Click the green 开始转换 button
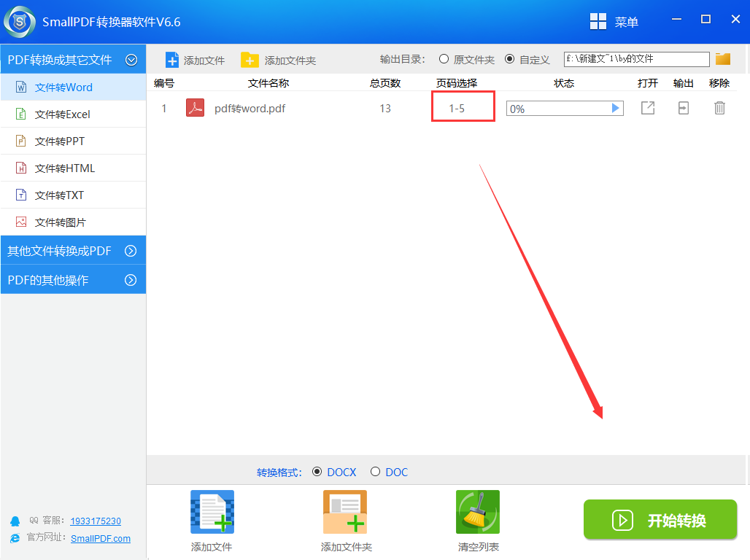The height and width of the screenshot is (560, 750). point(660,520)
